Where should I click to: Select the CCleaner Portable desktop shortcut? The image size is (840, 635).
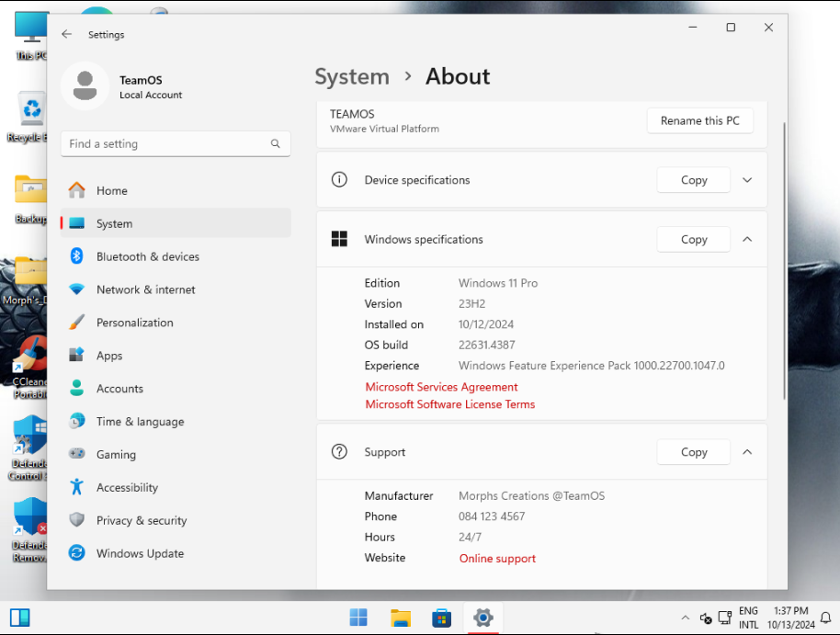[x=30, y=369]
